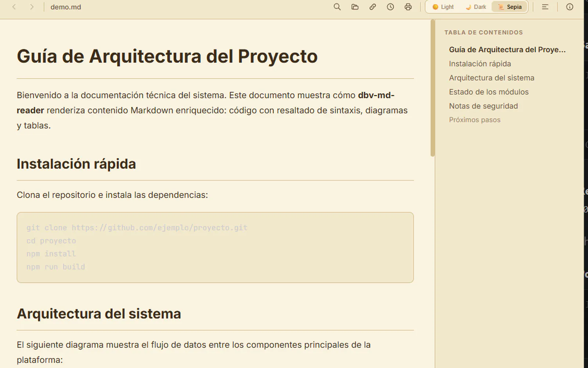Click the 'cd proyecto' code line
The width and height of the screenshot is (588, 368).
click(51, 241)
